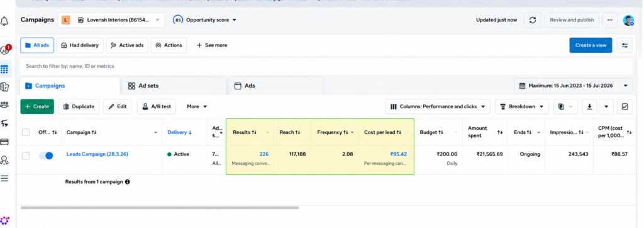Click the A/B test button
The width and height of the screenshot is (644, 228).
(157, 106)
